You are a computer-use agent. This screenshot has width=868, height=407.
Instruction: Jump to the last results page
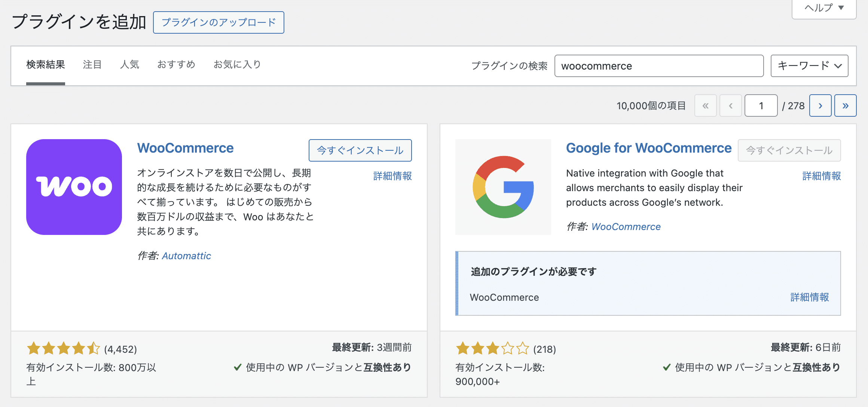pos(846,105)
